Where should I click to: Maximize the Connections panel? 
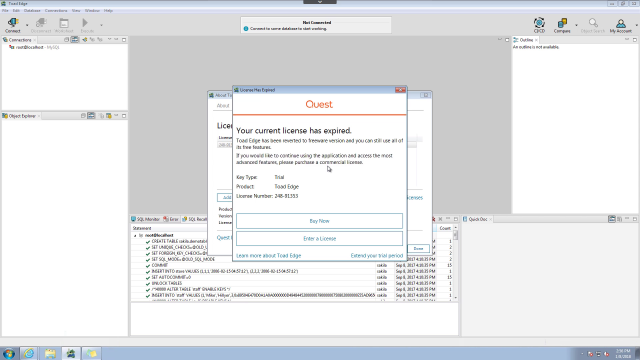[x=124, y=40]
